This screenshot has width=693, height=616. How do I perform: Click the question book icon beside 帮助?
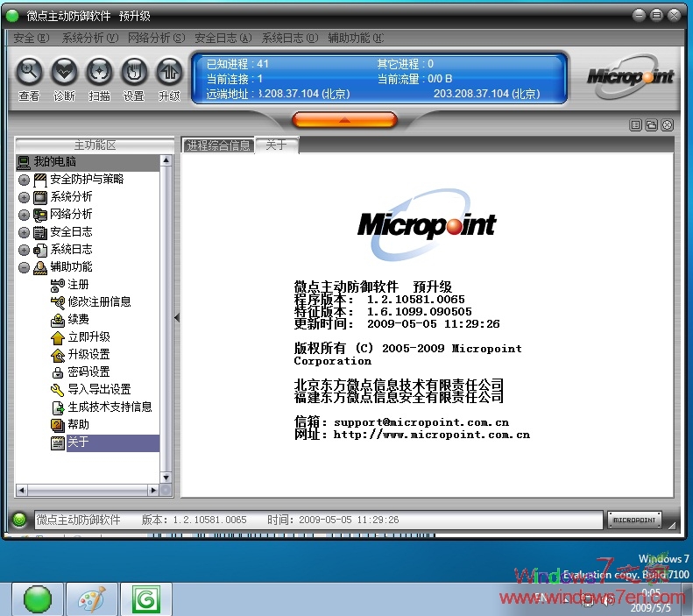click(x=58, y=425)
